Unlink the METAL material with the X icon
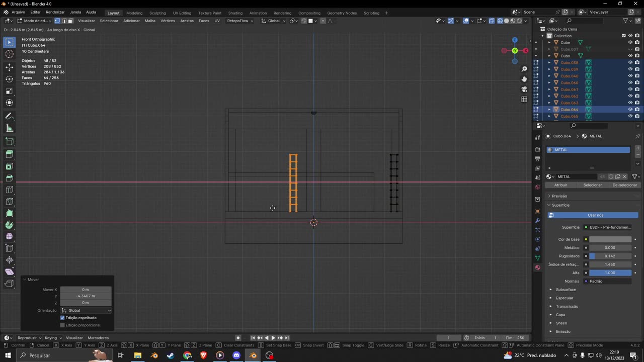 [x=625, y=176]
